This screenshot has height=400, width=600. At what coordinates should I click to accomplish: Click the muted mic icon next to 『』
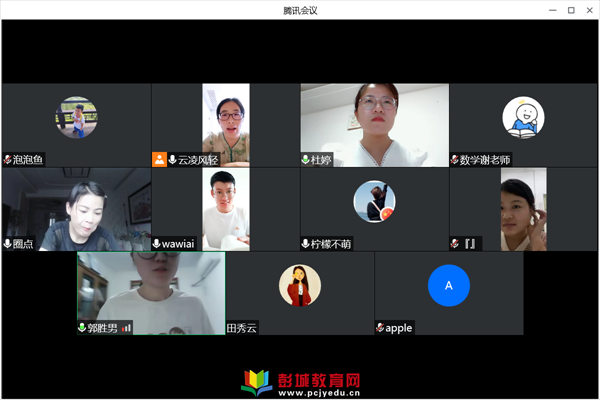[x=455, y=243]
